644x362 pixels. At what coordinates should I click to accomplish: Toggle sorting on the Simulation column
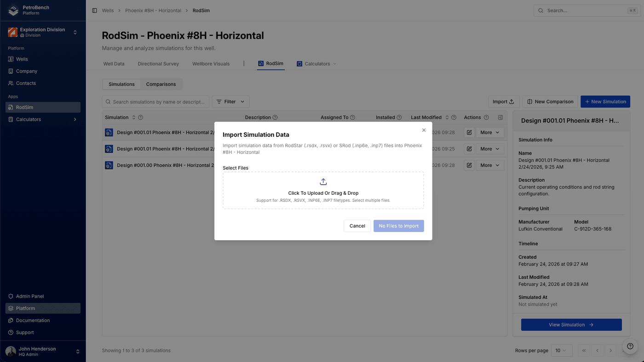point(133,117)
